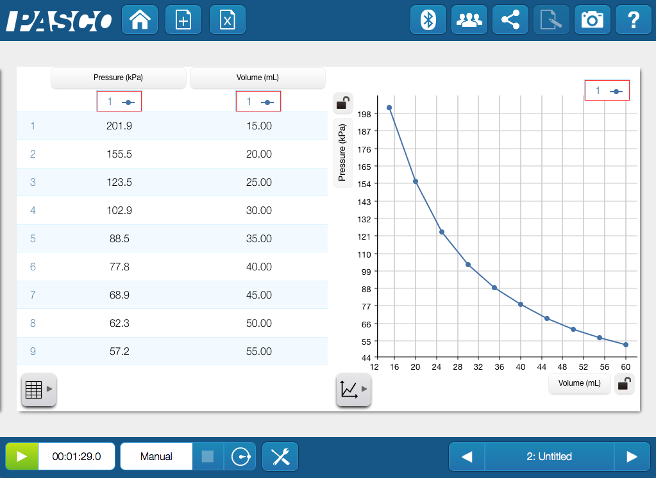Select pressure cell 102.9
Image resolution: width=656 pixels, height=478 pixels.
119,210
